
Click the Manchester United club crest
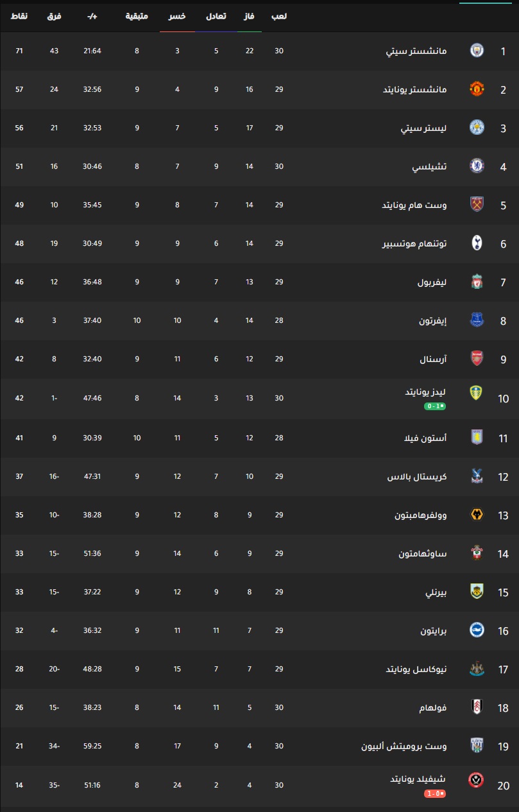[x=477, y=89]
